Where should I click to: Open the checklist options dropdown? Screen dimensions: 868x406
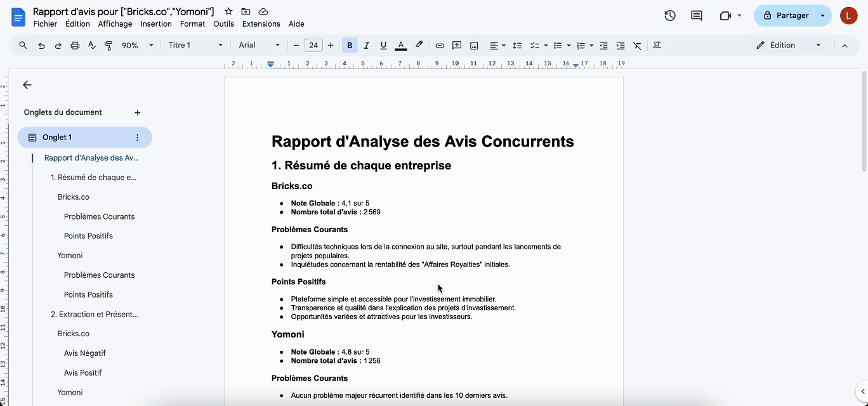coord(539,45)
